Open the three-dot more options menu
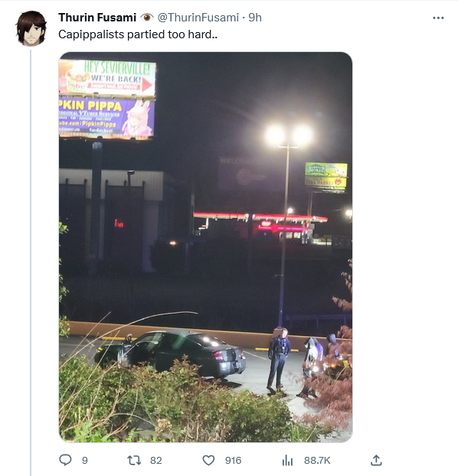This screenshot has width=458, height=476. [x=438, y=18]
